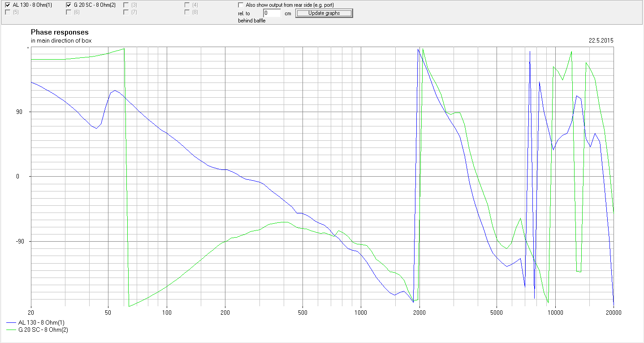Click the 500 frequency axis label
Image resolution: width=644 pixels, height=343 pixels.
pos(303,312)
